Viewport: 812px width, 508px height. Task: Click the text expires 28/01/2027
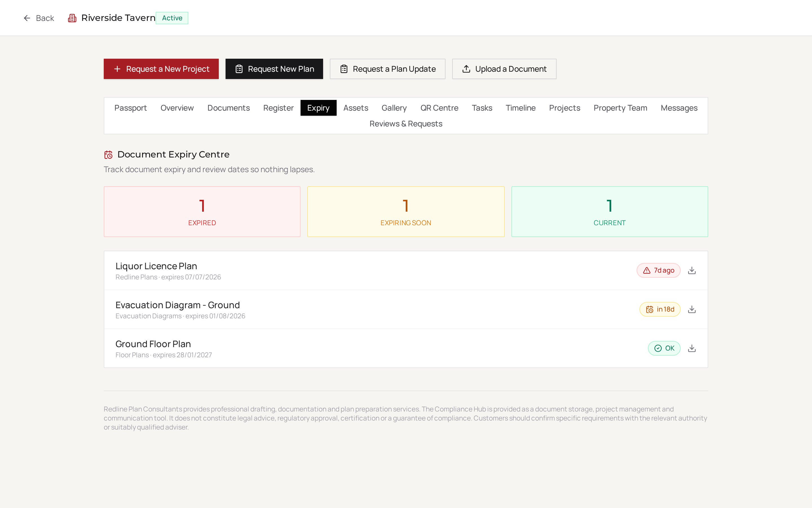pos(182,355)
